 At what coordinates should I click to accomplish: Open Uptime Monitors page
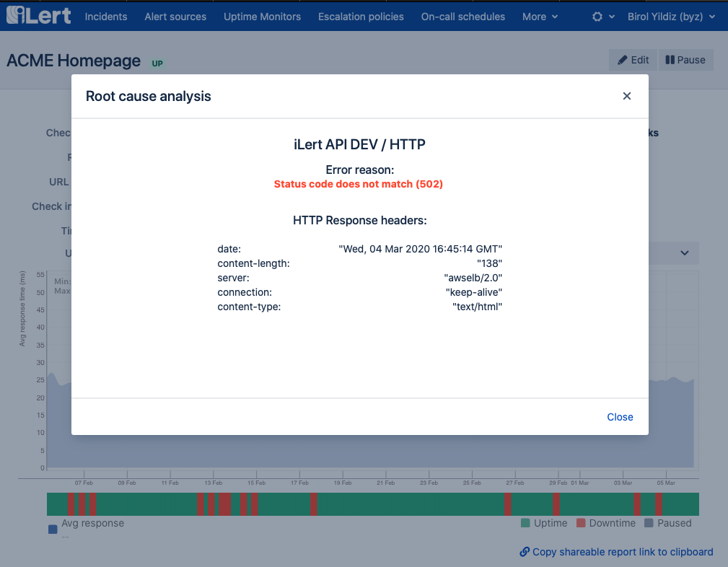pyautogui.click(x=263, y=17)
